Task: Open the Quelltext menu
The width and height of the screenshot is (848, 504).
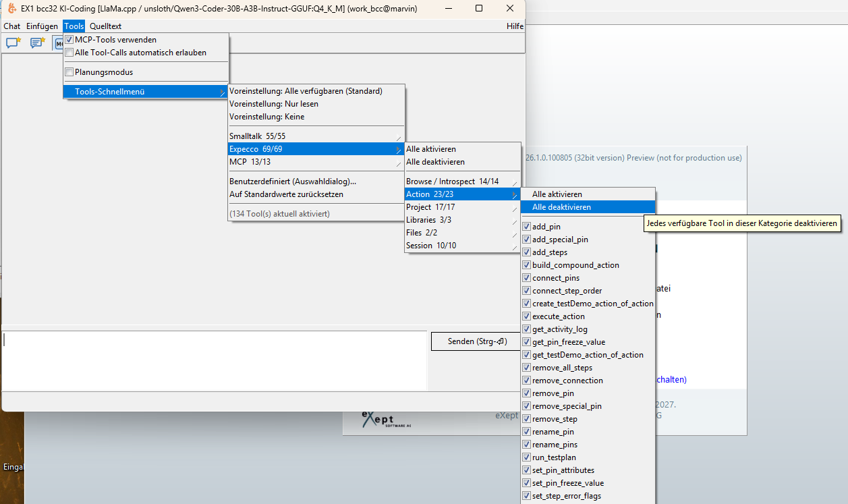Action: click(x=105, y=26)
